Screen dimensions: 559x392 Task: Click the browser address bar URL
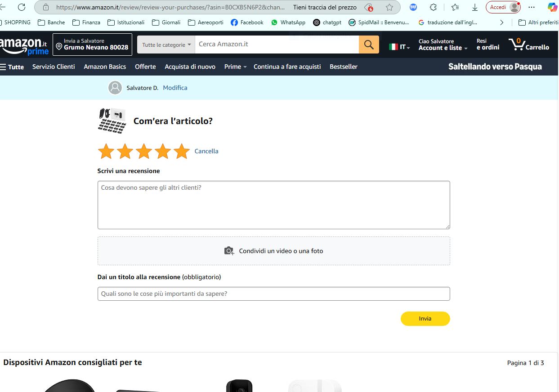tap(170, 7)
